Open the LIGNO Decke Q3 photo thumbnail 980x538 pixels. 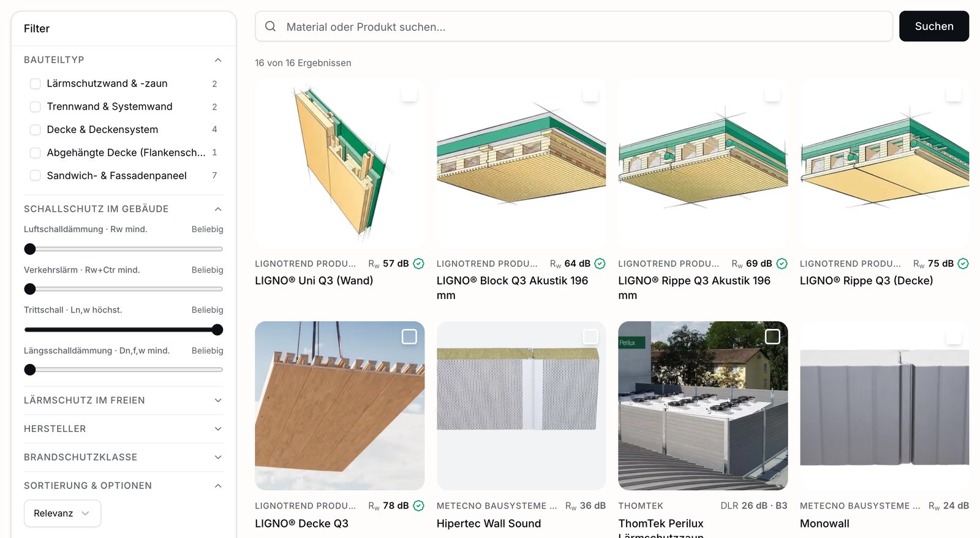pyautogui.click(x=339, y=406)
